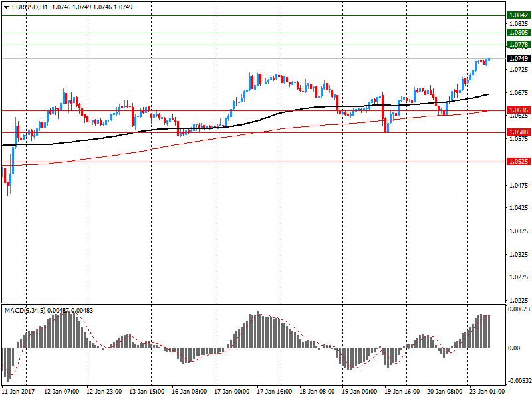Click the 1.0805 green level label

[x=519, y=32]
